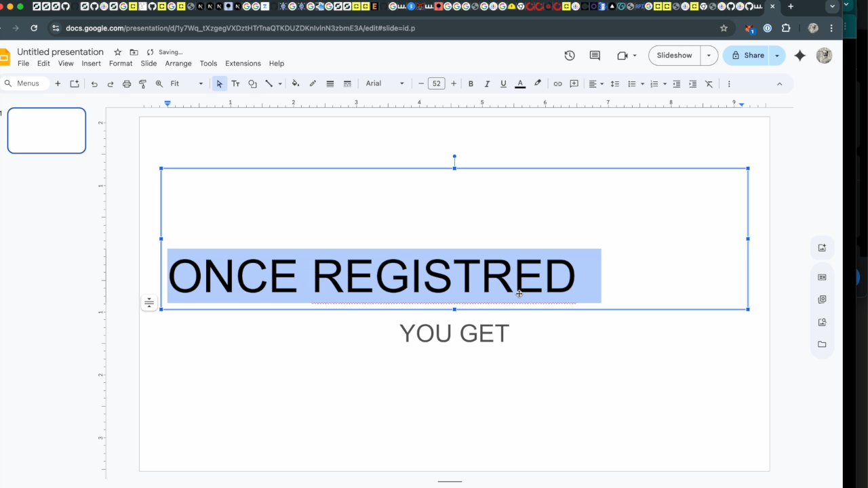Open the fill color bucket

(296, 83)
